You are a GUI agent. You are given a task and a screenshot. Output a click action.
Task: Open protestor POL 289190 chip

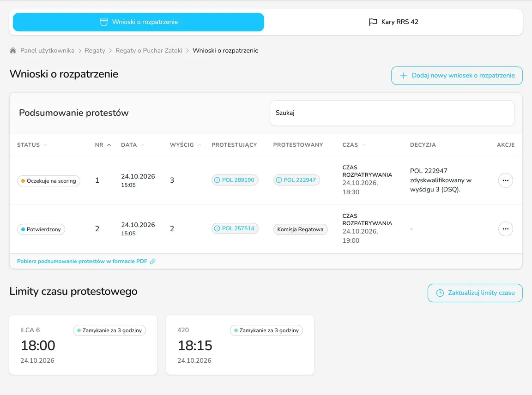point(235,180)
